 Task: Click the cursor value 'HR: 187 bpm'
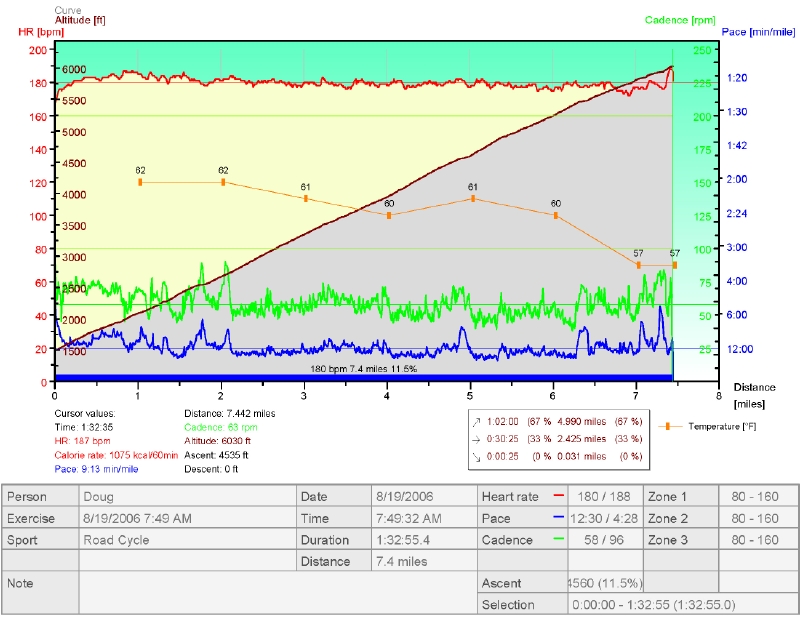click(x=82, y=441)
